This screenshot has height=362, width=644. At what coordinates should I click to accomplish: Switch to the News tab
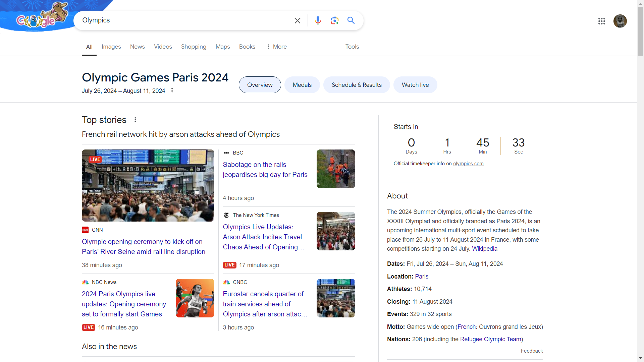[x=138, y=47]
